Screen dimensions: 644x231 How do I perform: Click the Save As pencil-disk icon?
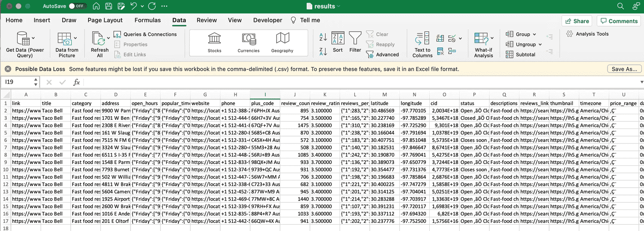121,6
